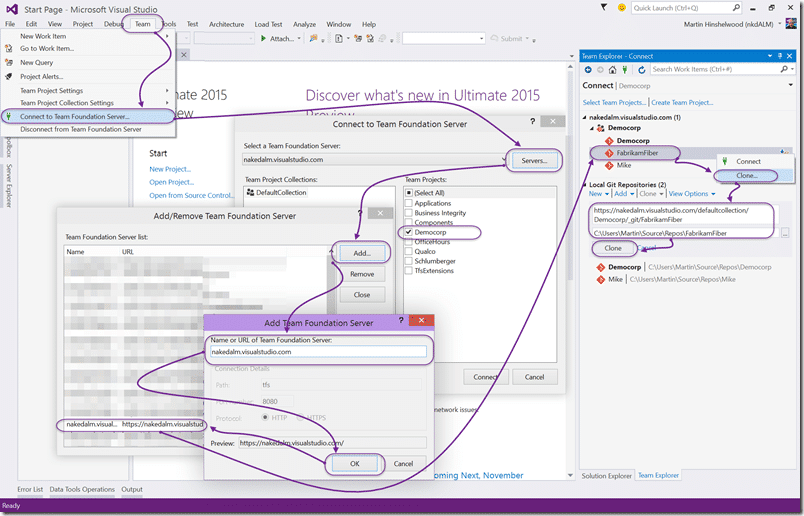Click the feedback smiley face icon
Viewport: 804px width, 516px height.
click(x=621, y=7)
